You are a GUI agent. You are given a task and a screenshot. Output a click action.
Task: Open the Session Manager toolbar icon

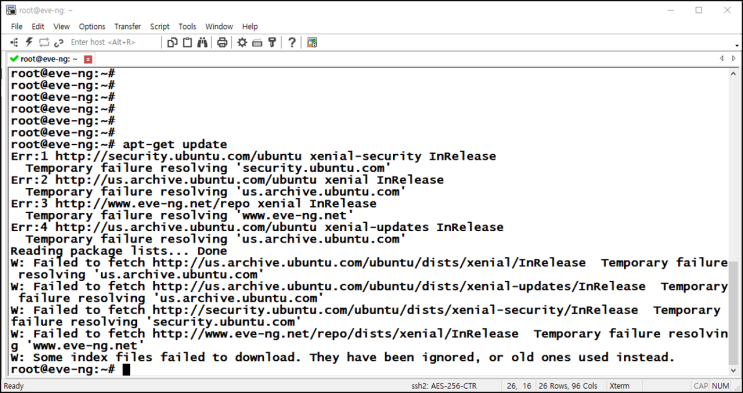pos(14,43)
